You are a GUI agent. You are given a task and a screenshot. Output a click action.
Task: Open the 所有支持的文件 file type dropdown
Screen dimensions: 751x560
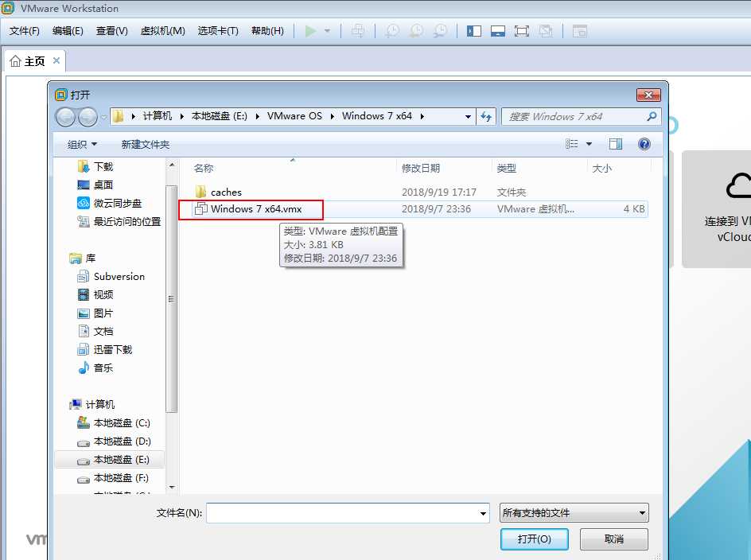pyautogui.click(x=574, y=513)
